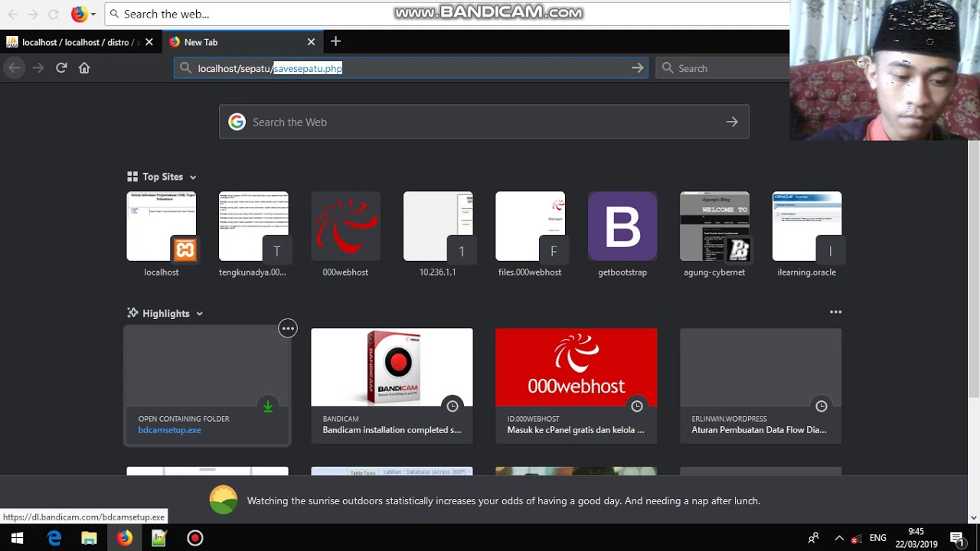Click the Bandicam box highlight thumbnail
Viewport: 980px width, 551px height.
coord(392,367)
